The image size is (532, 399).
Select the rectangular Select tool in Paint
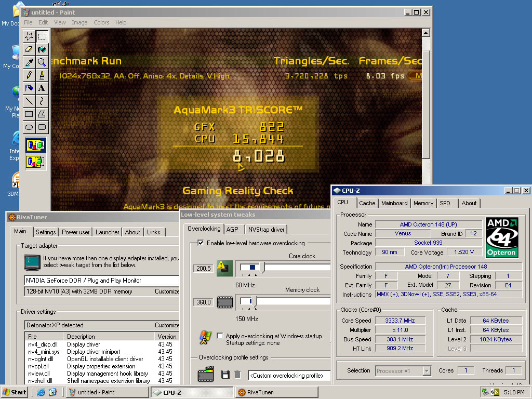point(42,36)
